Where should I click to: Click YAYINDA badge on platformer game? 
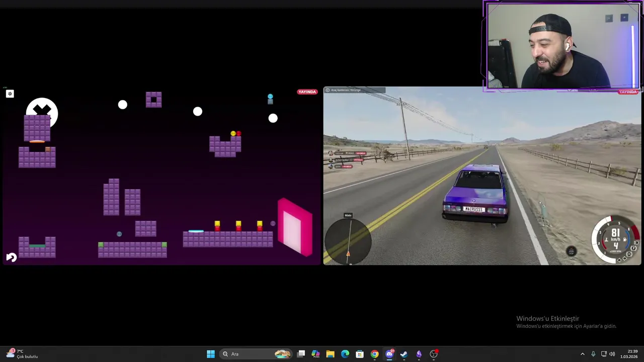click(x=307, y=92)
